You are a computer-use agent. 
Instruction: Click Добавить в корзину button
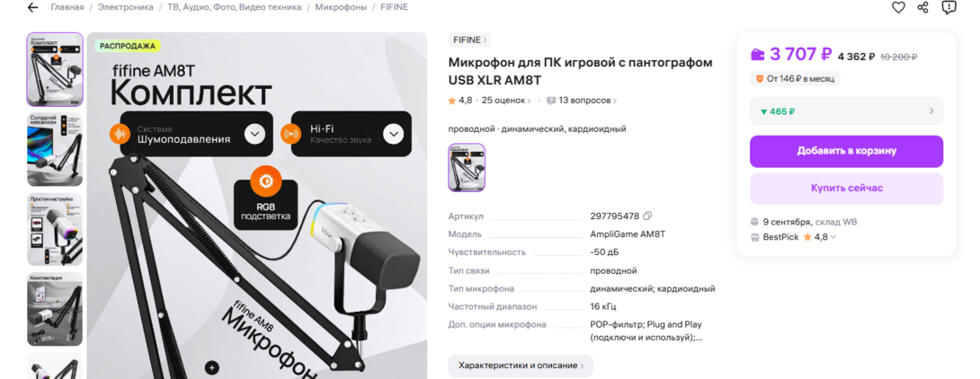846,151
